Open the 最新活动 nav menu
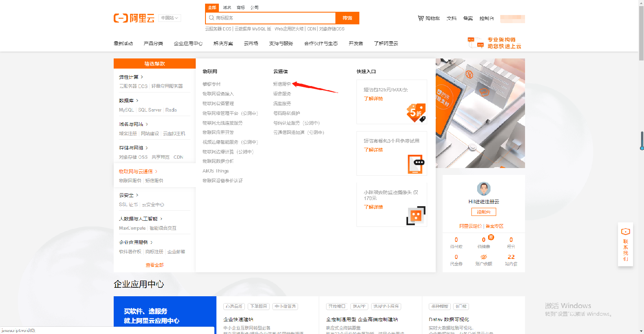 pyautogui.click(x=123, y=43)
